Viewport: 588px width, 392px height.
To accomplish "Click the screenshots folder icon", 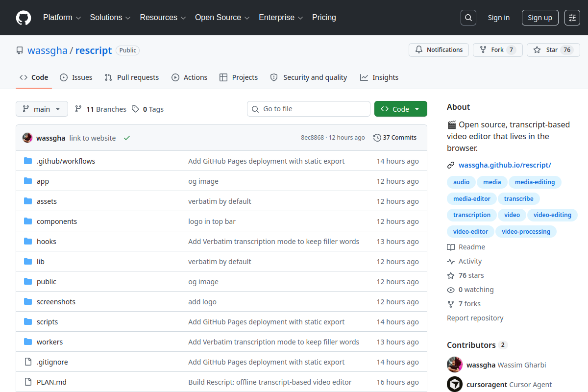I will (x=28, y=301).
